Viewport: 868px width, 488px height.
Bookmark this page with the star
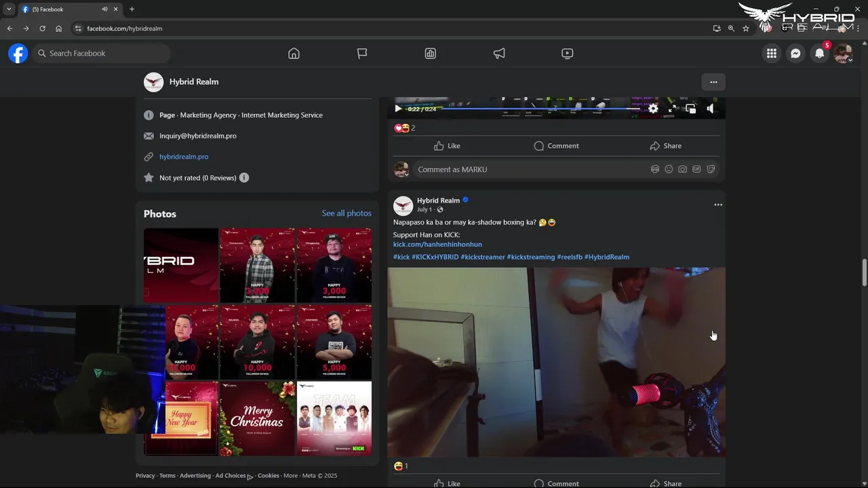pyautogui.click(x=746, y=28)
